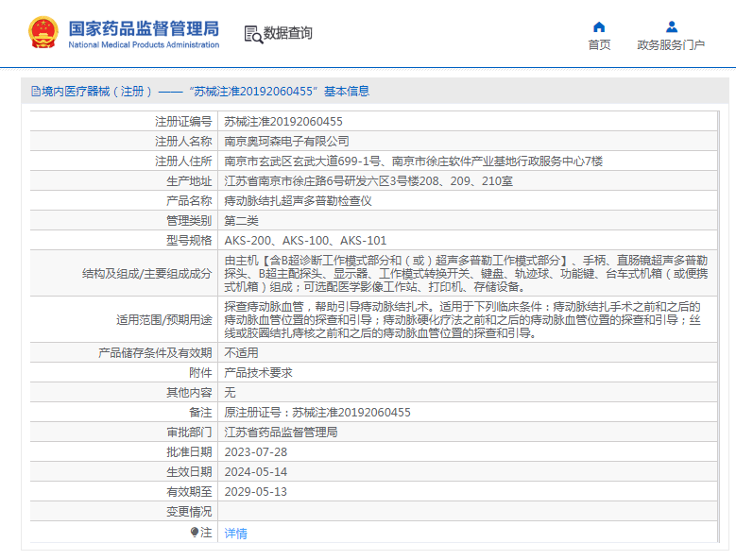
Task: Click the 变更情况 row label
Action: click(189, 512)
